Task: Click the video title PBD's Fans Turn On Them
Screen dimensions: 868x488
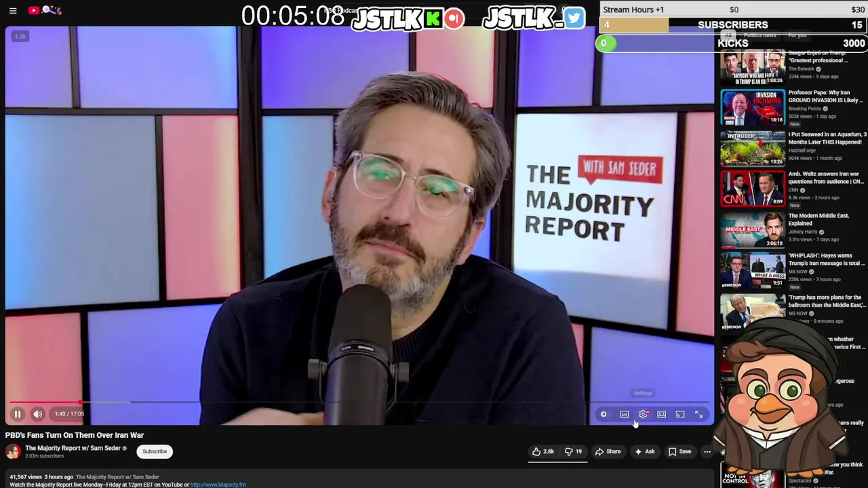Action: 75,435
